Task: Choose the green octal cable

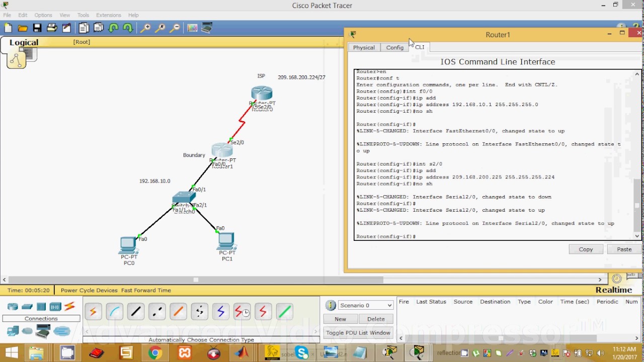Action: (x=284, y=312)
